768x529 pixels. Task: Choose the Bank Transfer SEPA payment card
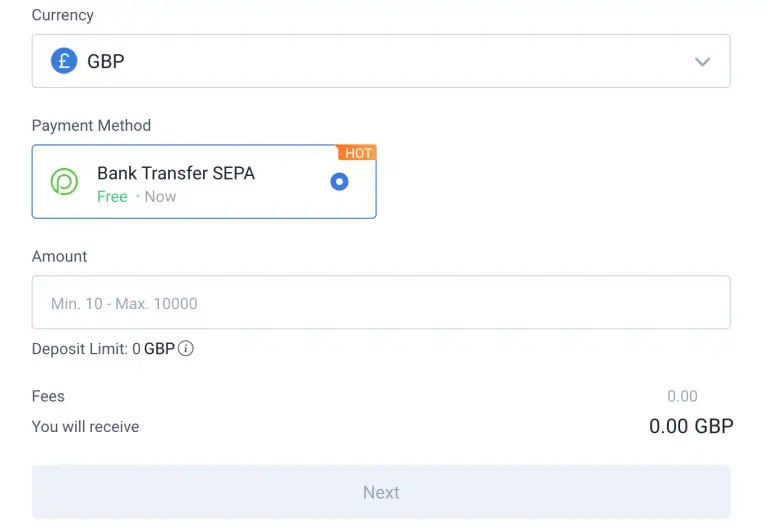204,182
